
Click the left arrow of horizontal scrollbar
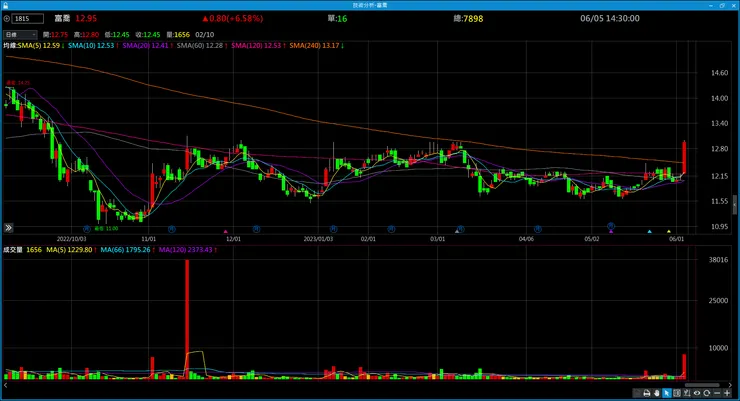[6, 385]
